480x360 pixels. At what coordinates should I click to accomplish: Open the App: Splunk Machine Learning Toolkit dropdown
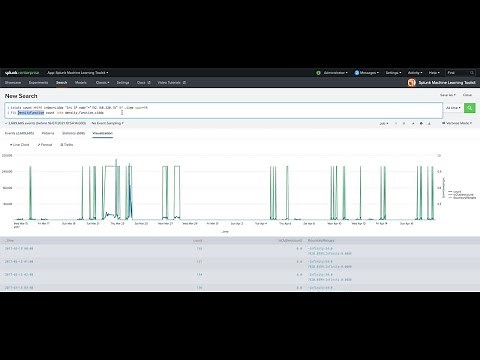pos(77,73)
